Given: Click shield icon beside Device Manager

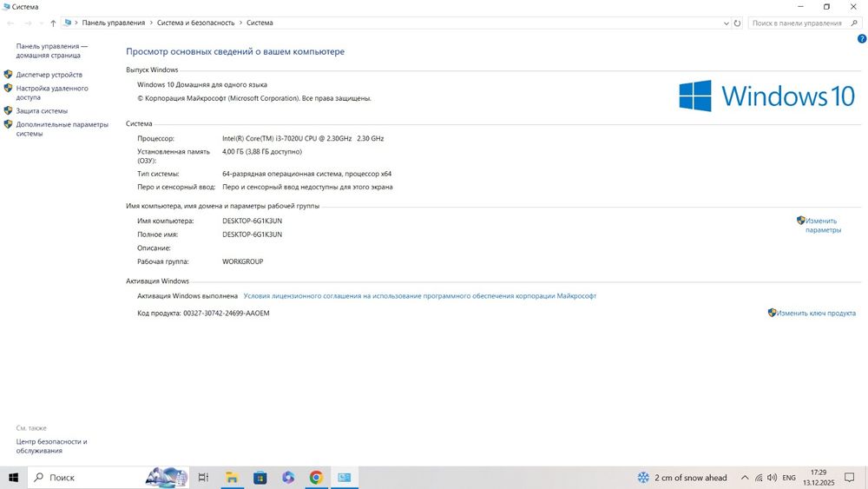Looking at the screenshot, I should pyautogui.click(x=9, y=74).
